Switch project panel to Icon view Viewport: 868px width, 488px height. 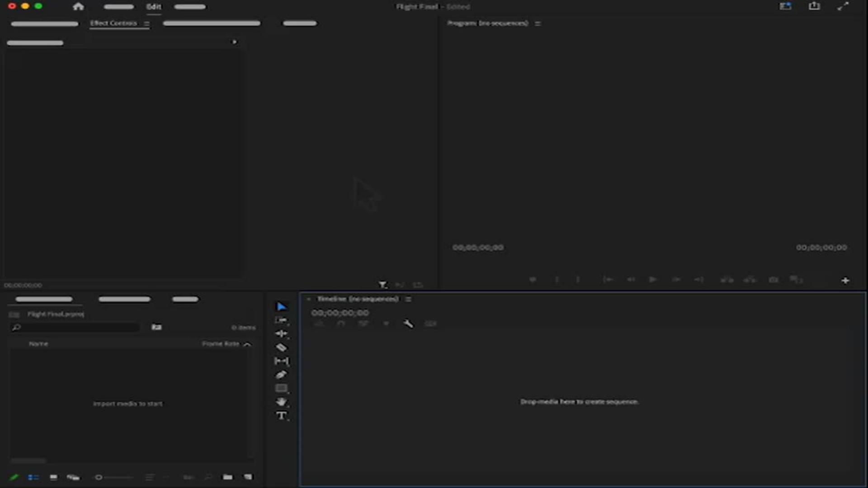click(x=53, y=477)
